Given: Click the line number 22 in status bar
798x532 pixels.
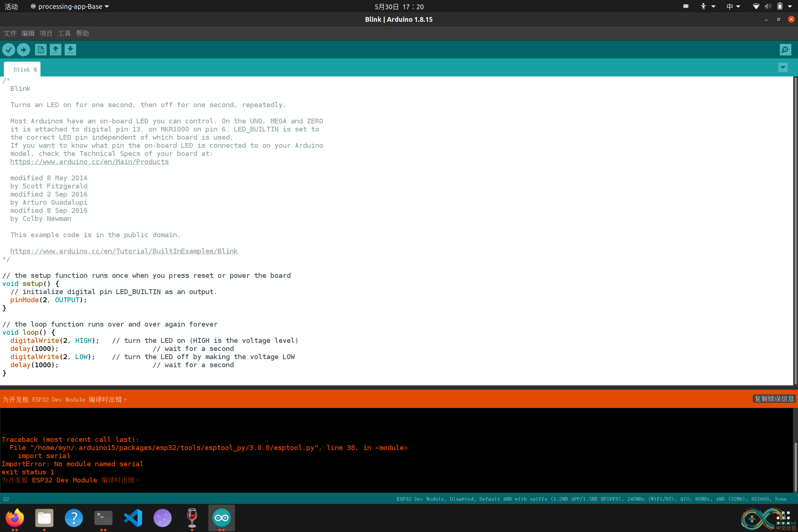Looking at the screenshot, I should [6, 499].
